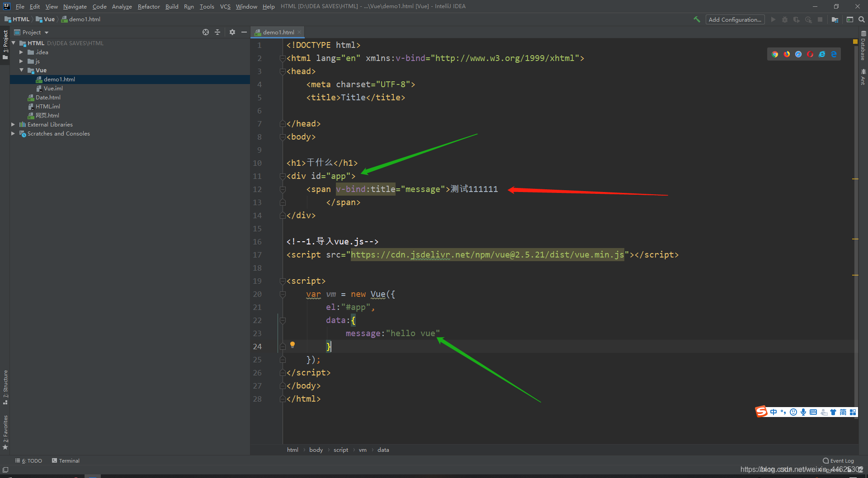The width and height of the screenshot is (868, 478).
Task: Click the Collapse All icon in Project panel
Action: (x=217, y=32)
